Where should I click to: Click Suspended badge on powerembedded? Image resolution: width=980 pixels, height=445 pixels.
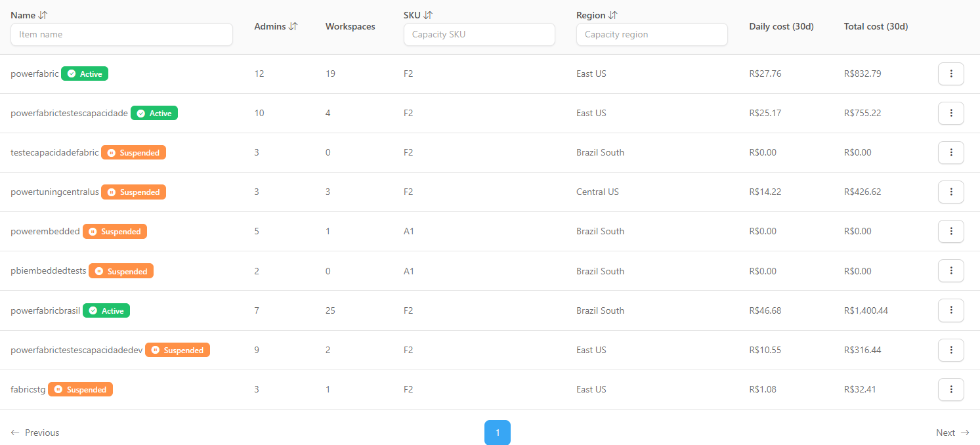point(115,231)
